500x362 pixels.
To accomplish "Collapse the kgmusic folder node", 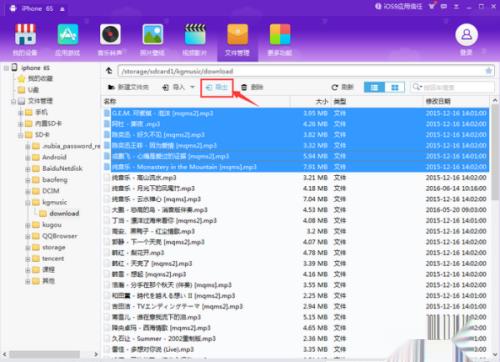I will click(x=28, y=203).
